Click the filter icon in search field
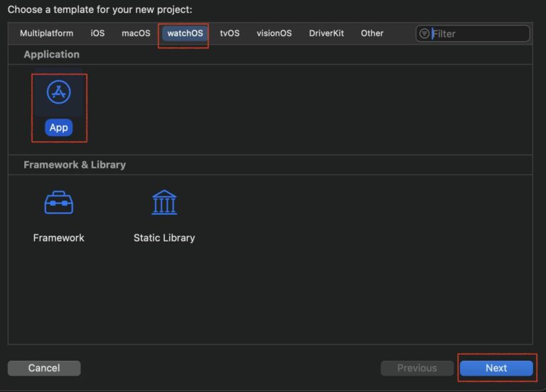 (424, 33)
